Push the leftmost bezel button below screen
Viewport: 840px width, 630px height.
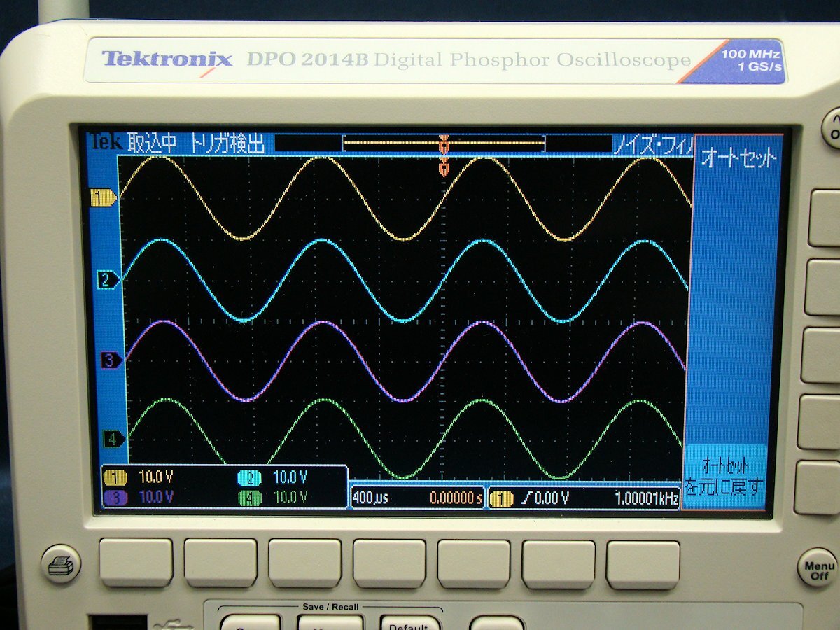(x=136, y=562)
